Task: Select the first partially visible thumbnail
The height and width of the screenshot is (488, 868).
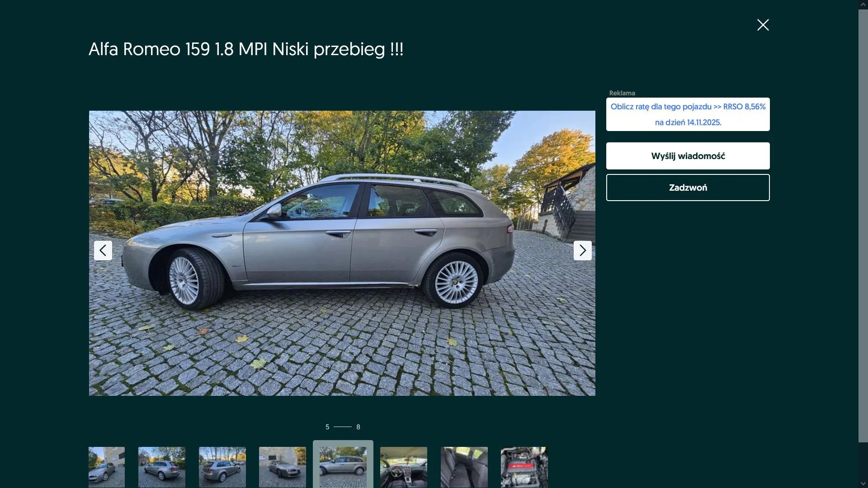Action: click(x=107, y=467)
